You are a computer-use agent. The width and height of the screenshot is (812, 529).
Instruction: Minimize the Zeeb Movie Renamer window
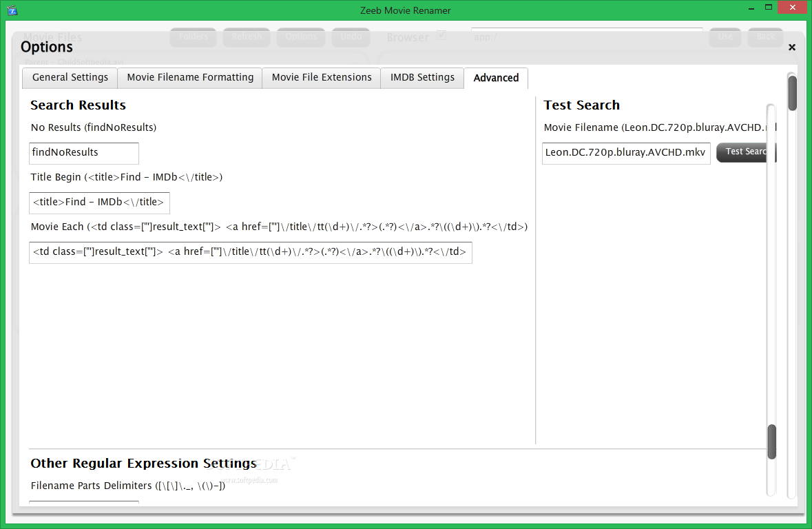pos(751,8)
